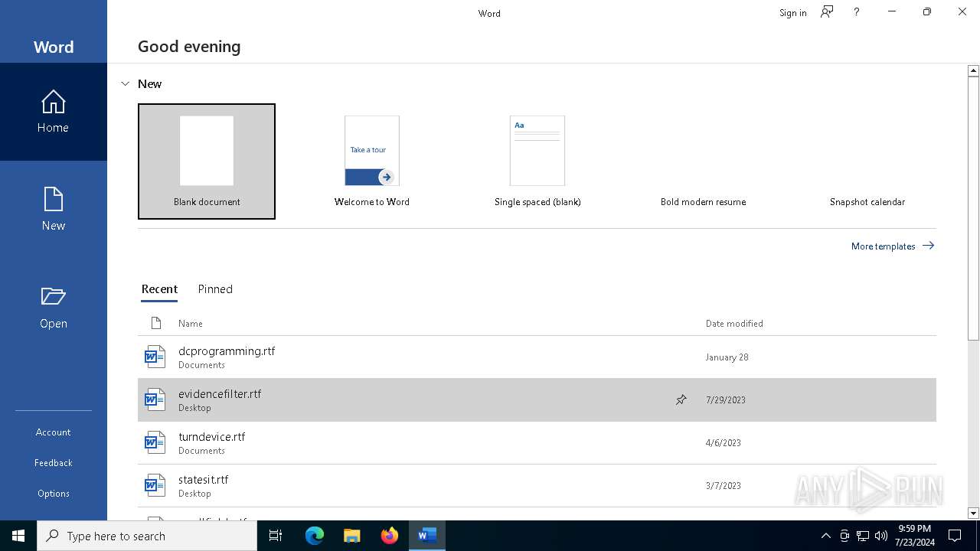Click statesit.rtf Word file icon

pos(155,485)
